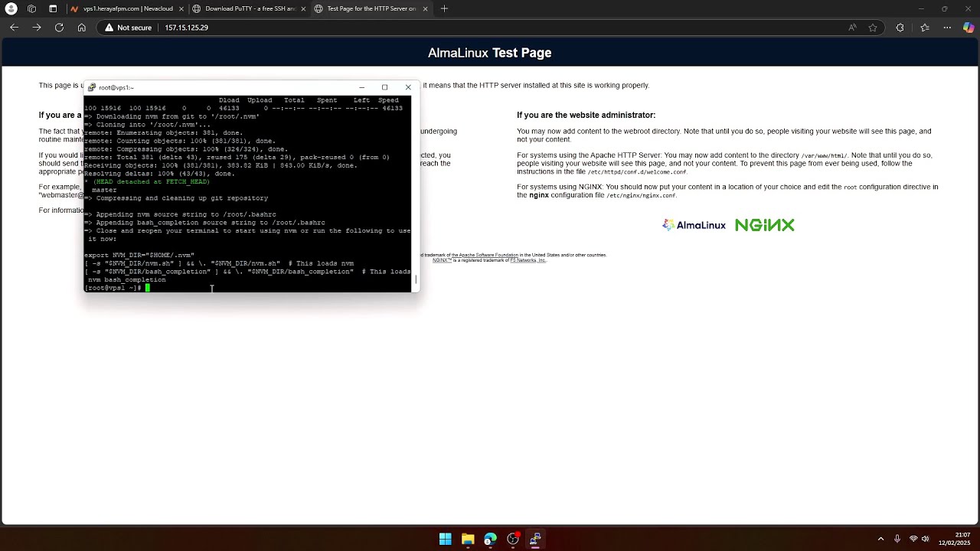The width and height of the screenshot is (980, 551).
Task: Open Microsoft Edge from the taskbar
Action: (490, 539)
